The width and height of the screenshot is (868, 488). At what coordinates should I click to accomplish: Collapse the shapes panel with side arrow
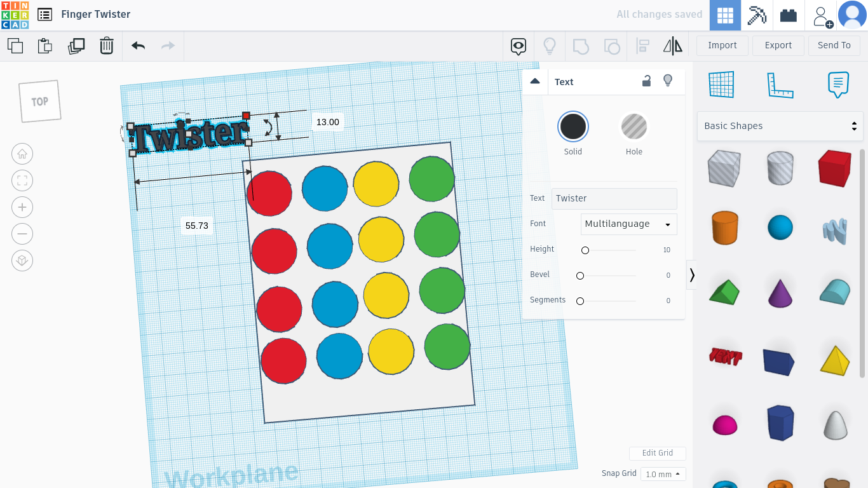click(x=692, y=274)
